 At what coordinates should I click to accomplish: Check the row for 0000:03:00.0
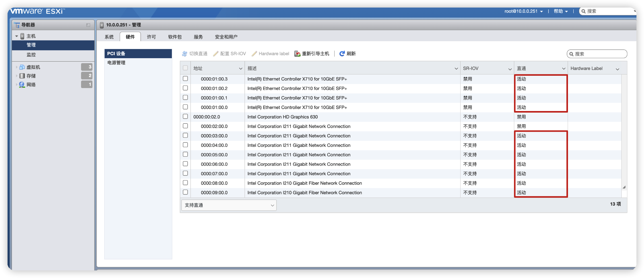185,135
